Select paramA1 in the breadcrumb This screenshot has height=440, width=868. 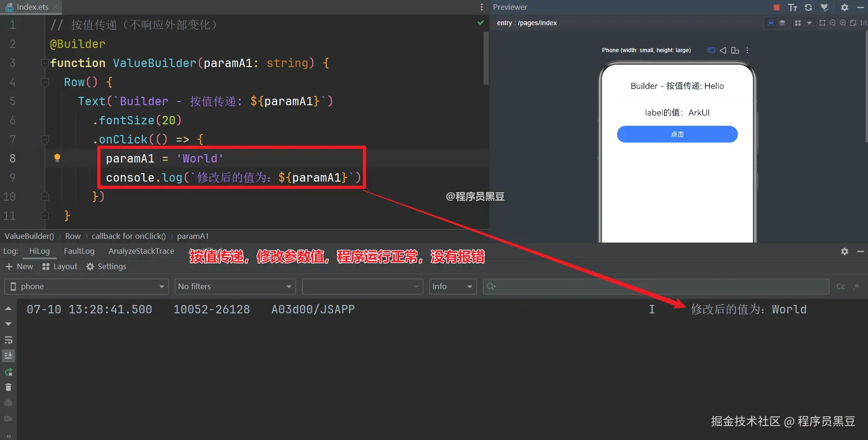193,236
